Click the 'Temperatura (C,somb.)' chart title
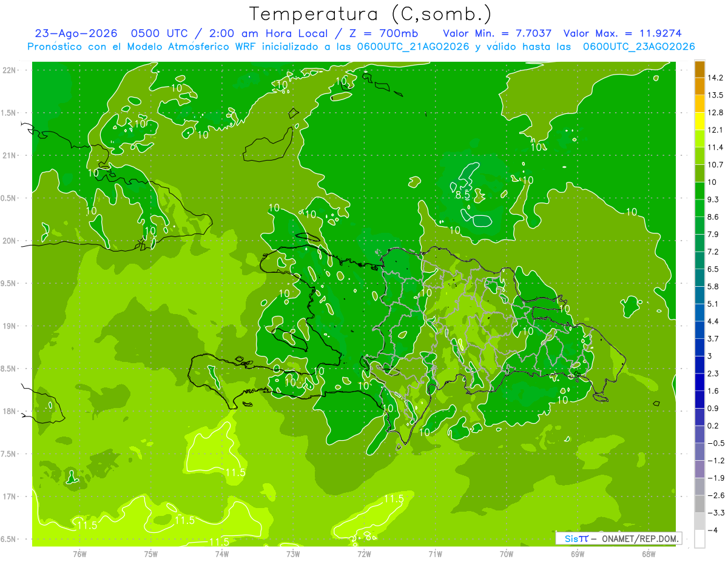 tap(371, 13)
